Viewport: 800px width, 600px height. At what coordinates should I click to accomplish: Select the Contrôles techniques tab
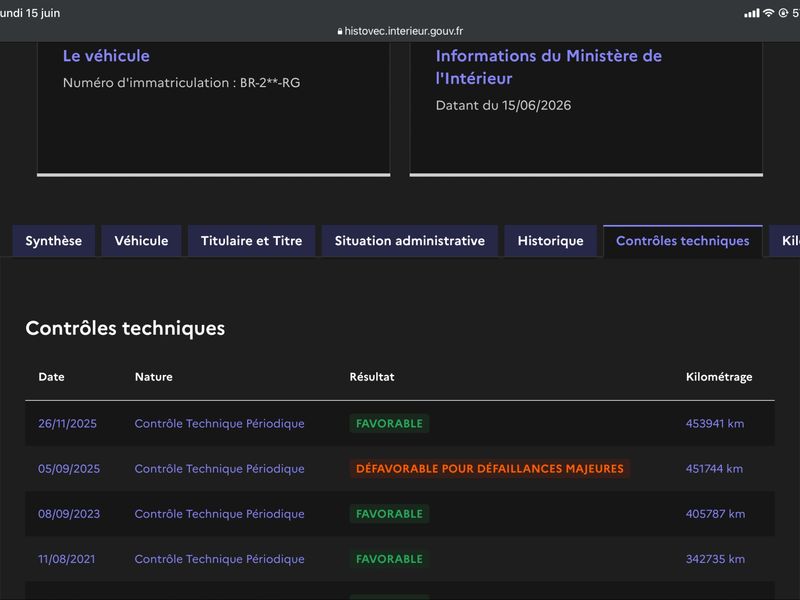click(x=683, y=241)
